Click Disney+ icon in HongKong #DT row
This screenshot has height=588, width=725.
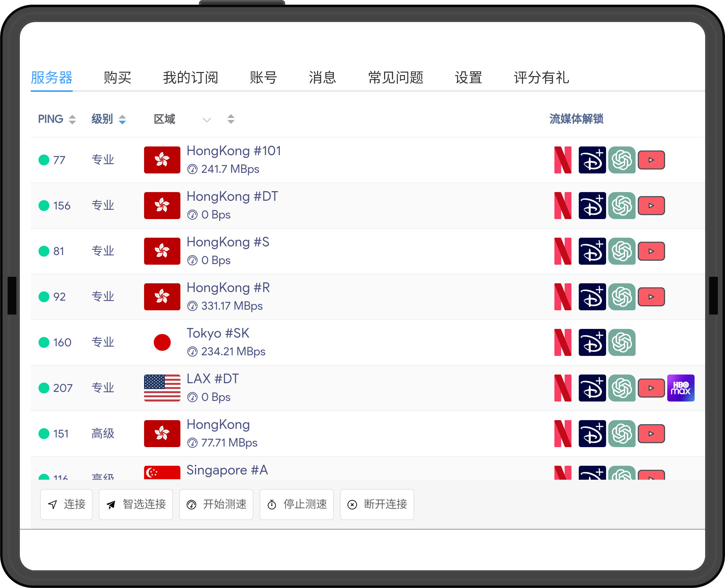coord(592,206)
